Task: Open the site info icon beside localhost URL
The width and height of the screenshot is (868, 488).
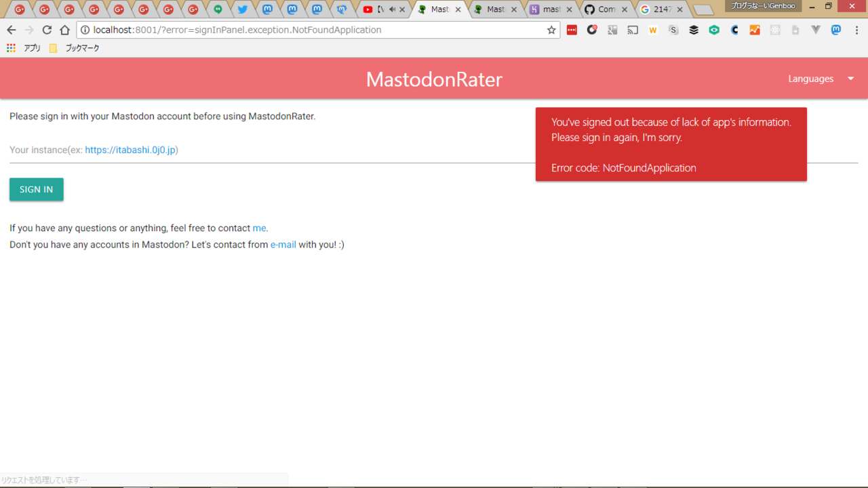Action: (85, 30)
